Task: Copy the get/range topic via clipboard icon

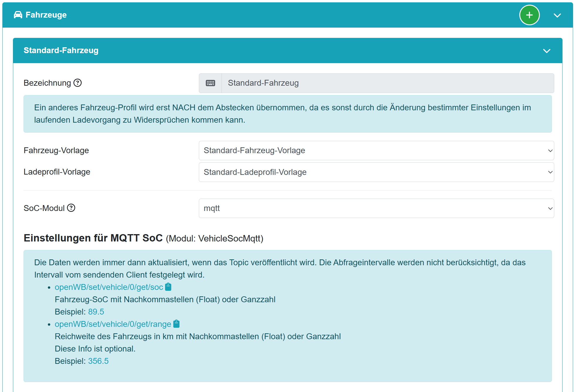Action: click(x=176, y=324)
